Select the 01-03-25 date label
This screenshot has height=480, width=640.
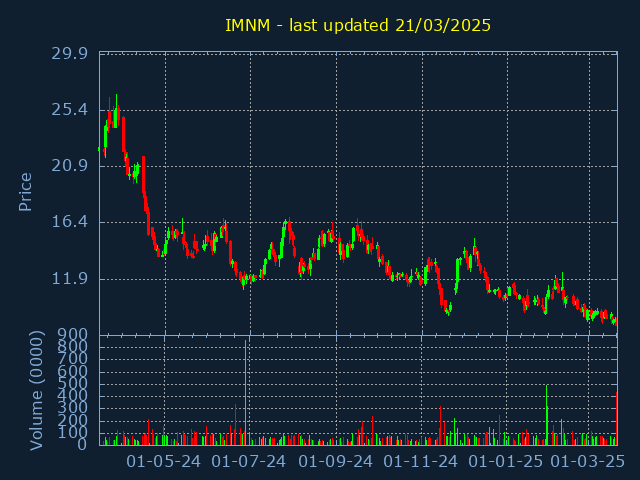pyautogui.click(x=588, y=462)
